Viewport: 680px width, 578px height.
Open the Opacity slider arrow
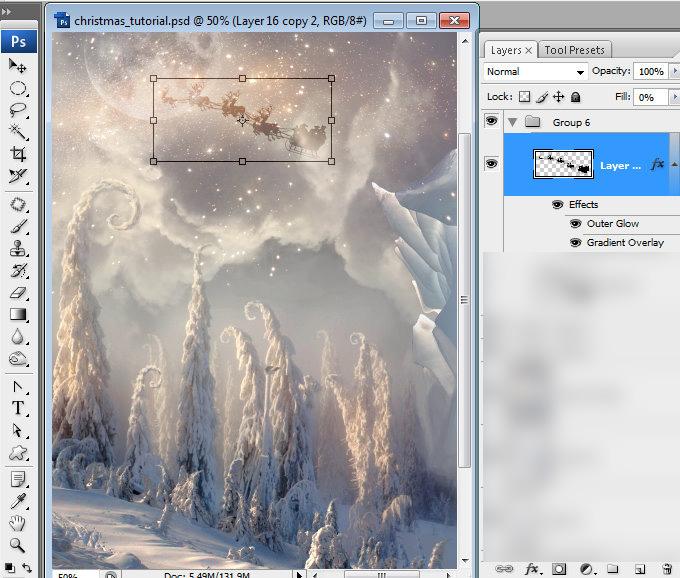point(674,71)
